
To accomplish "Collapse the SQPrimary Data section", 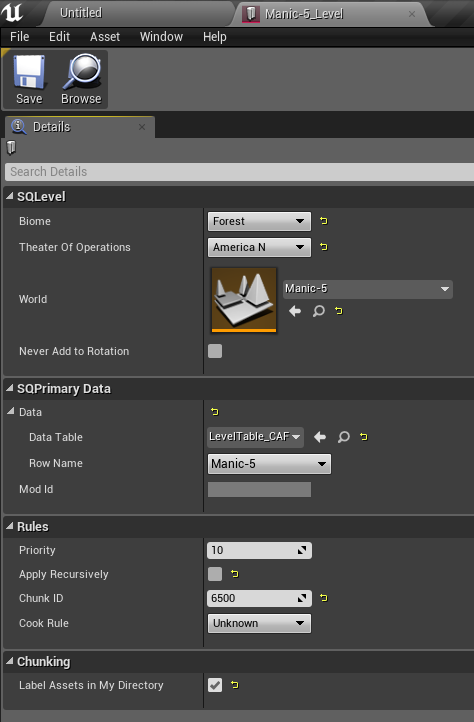I will point(9,389).
